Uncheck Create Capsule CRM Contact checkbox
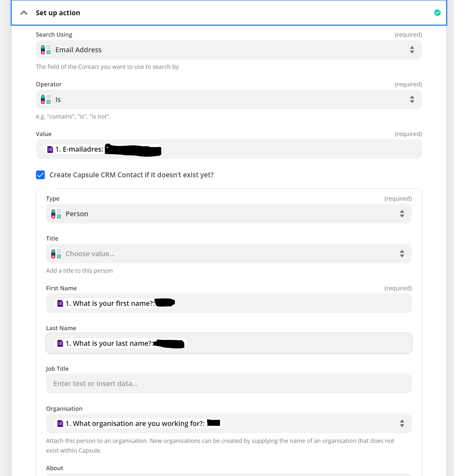Viewport: 454px width, 476px height. (41, 175)
